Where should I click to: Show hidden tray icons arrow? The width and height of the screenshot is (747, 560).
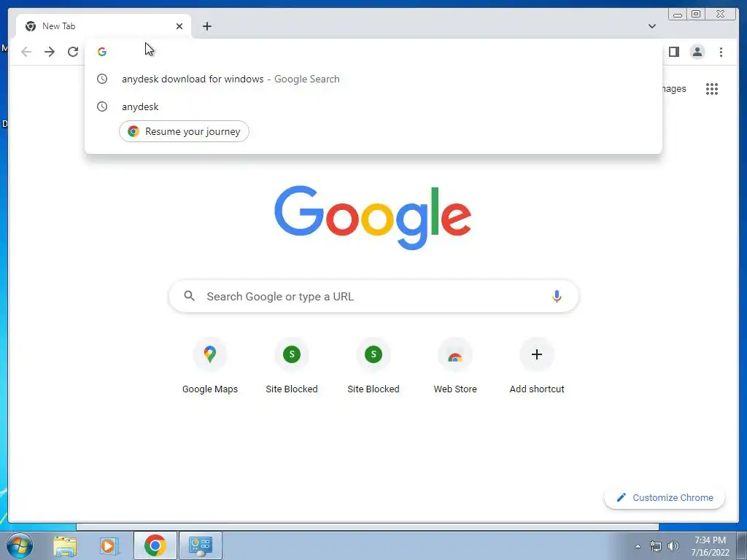pos(638,546)
